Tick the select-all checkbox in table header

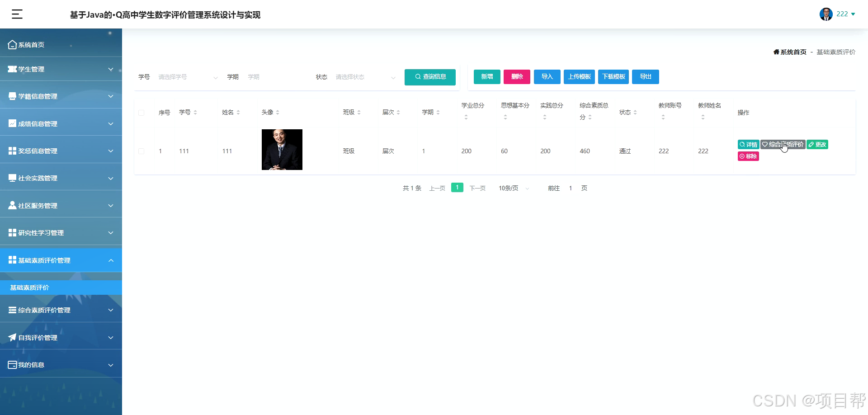[142, 113]
